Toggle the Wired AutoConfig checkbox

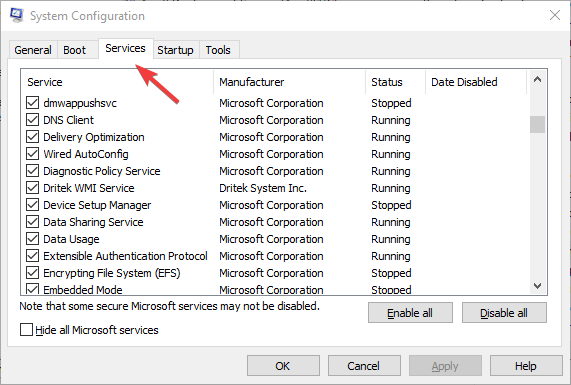click(x=32, y=154)
